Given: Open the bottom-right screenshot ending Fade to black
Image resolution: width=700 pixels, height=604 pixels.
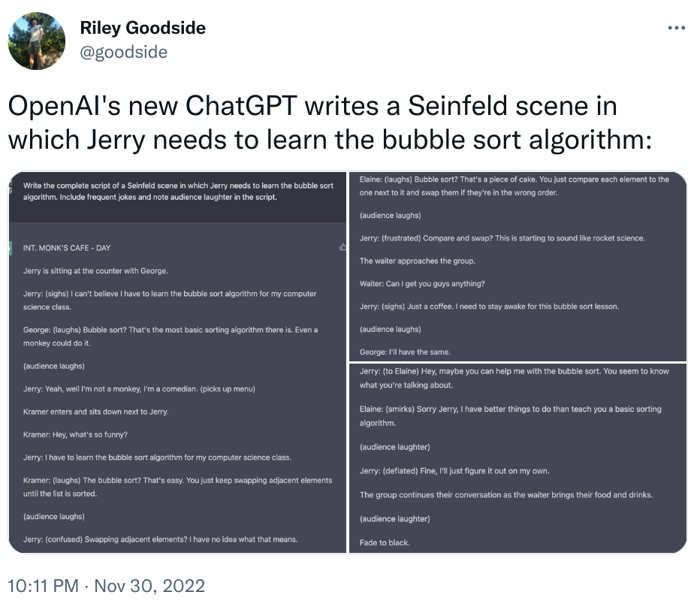Looking at the screenshot, I should point(517,458).
